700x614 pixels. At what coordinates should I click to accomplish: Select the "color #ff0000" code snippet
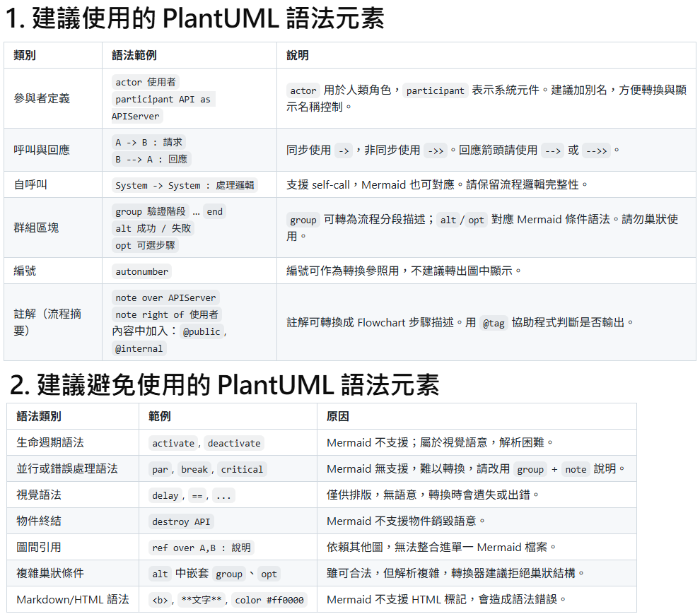tap(269, 600)
